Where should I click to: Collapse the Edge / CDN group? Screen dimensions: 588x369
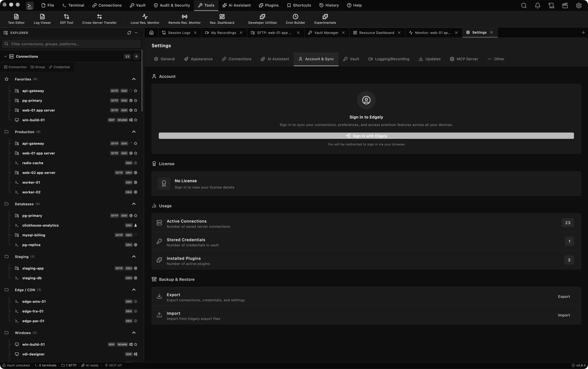pyautogui.click(x=134, y=290)
